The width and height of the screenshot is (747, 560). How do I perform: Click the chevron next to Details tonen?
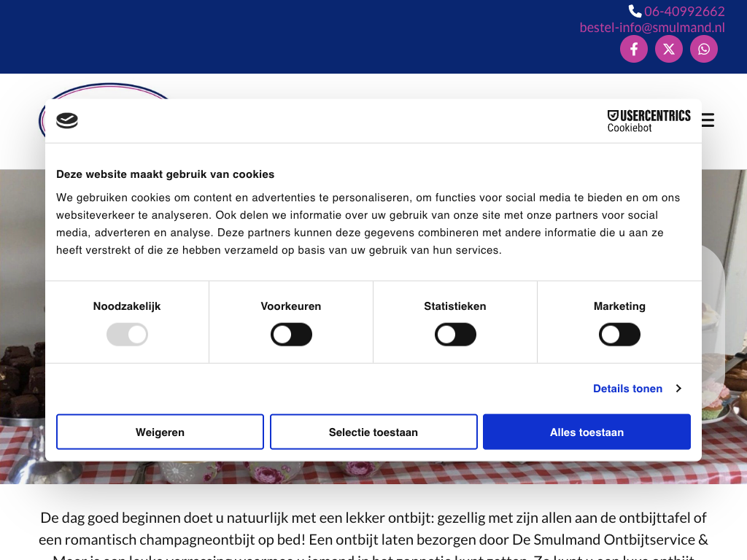tap(678, 389)
